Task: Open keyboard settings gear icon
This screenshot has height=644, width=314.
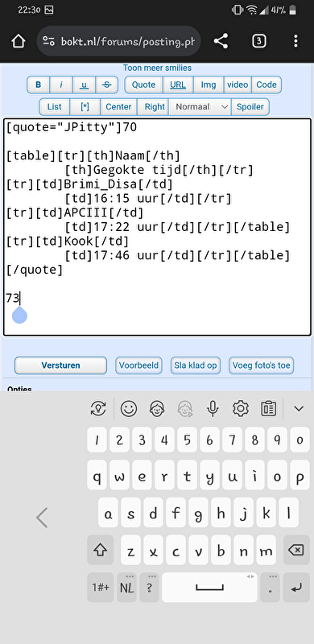Action: (241, 408)
